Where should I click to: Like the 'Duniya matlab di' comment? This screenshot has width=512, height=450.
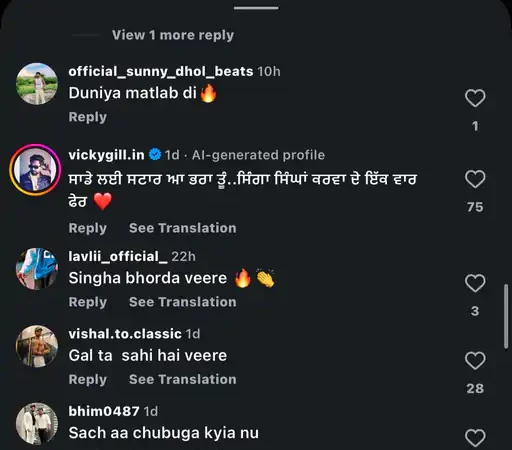pos(475,98)
